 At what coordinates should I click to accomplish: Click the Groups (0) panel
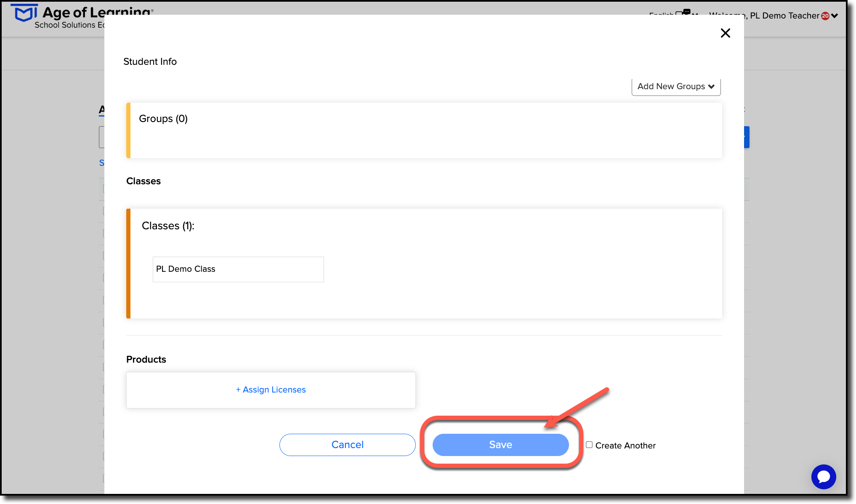pyautogui.click(x=425, y=130)
